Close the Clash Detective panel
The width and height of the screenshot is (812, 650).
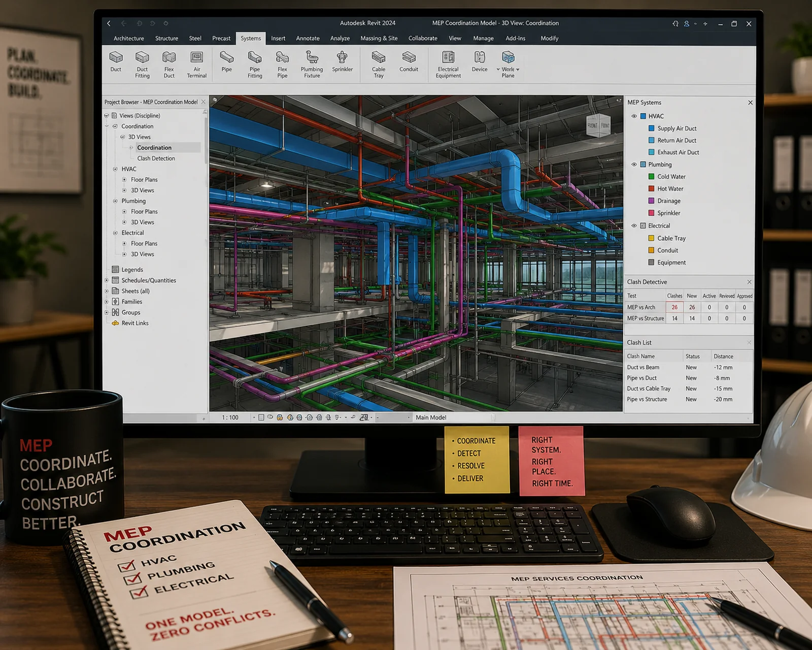[x=749, y=282]
